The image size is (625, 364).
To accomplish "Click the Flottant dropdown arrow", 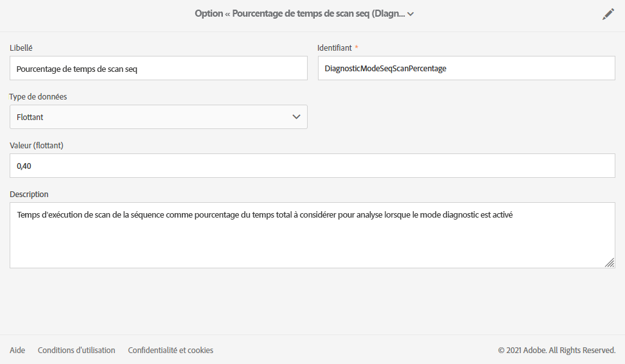I will (296, 117).
